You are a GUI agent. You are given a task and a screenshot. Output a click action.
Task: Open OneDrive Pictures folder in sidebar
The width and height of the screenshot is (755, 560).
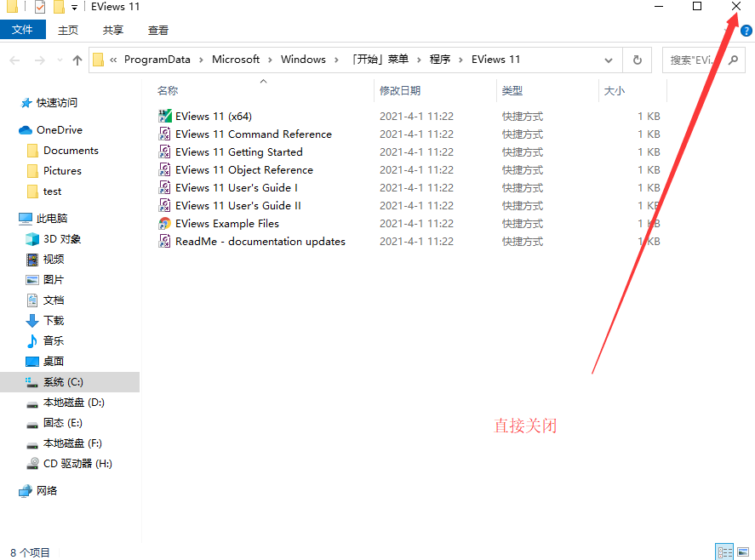pyautogui.click(x=62, y=171)
